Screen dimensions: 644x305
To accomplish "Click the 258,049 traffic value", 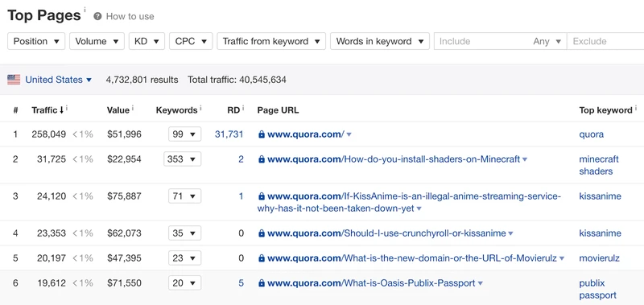I will pyautogui.click(x=48, y=134).
